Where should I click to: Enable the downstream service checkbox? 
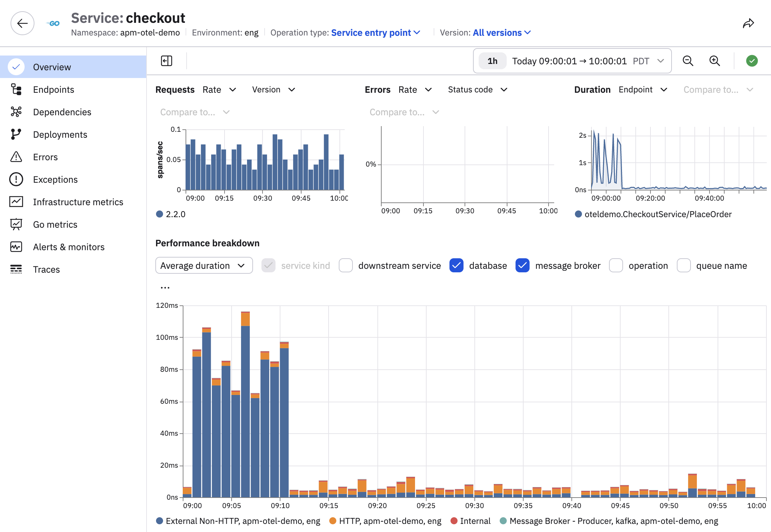346,265
